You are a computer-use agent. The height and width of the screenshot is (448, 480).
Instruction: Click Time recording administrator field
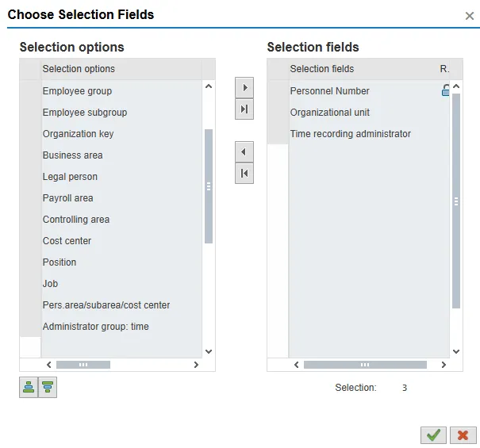coord(350,134)
